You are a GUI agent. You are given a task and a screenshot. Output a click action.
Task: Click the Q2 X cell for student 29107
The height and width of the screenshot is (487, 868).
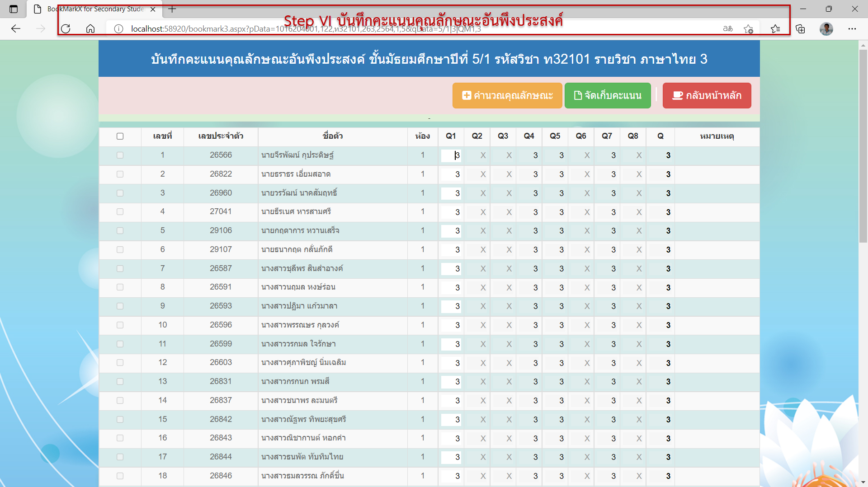click(x=477, y=250)
